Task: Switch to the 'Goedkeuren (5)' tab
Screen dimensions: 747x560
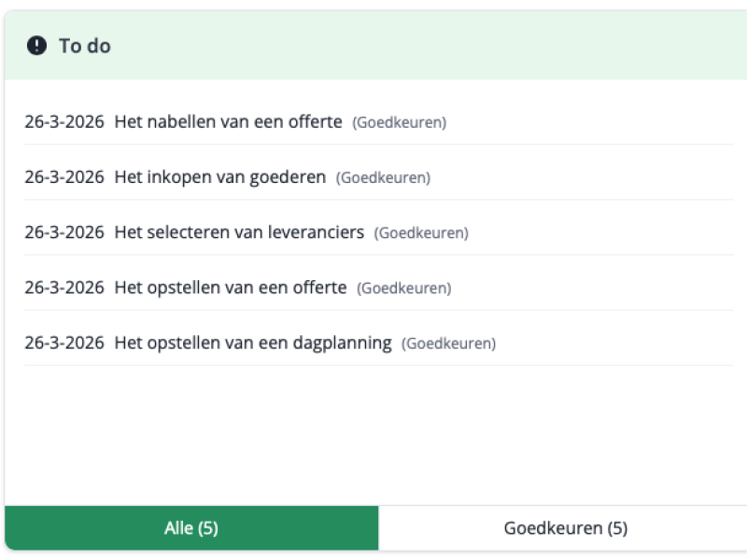Action: coord(563,527)
